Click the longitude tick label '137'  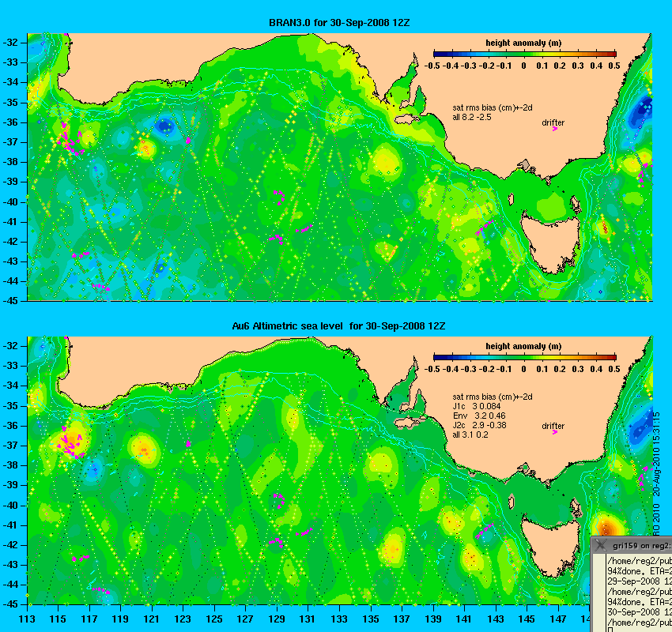click(402, 619)
